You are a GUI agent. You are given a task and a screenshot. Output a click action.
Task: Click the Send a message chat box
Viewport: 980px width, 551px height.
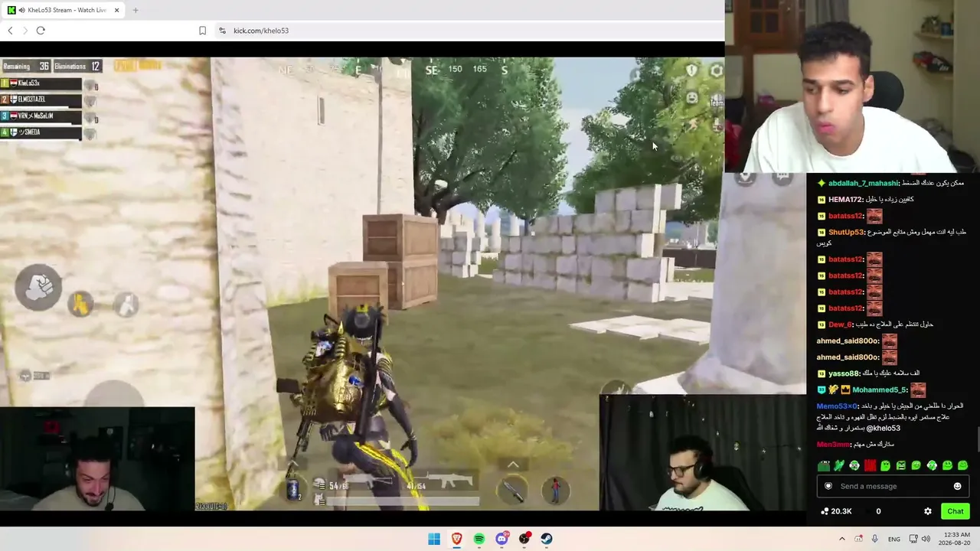(x=892, y=487)
